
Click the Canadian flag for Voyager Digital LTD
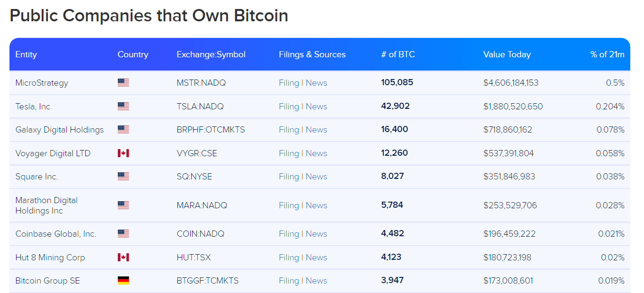(x=123, y=153)
